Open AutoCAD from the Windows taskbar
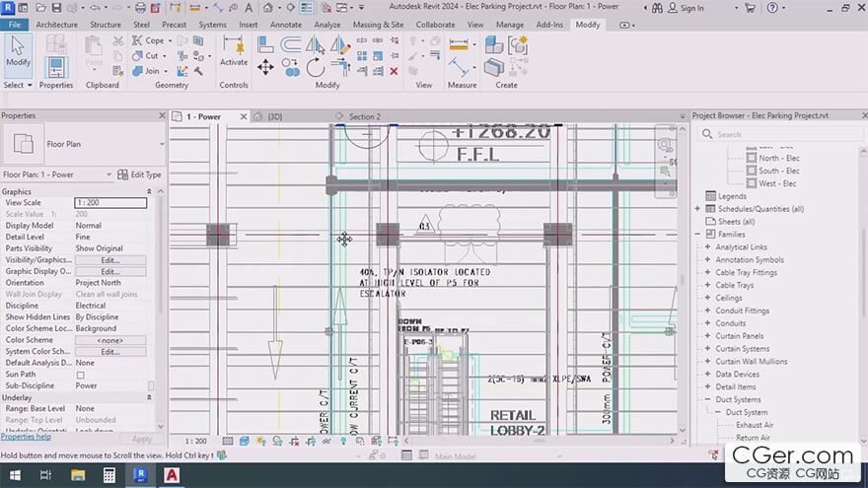This screenshot has height=488, width=868. pyautogui.click(x=173, y=475)
